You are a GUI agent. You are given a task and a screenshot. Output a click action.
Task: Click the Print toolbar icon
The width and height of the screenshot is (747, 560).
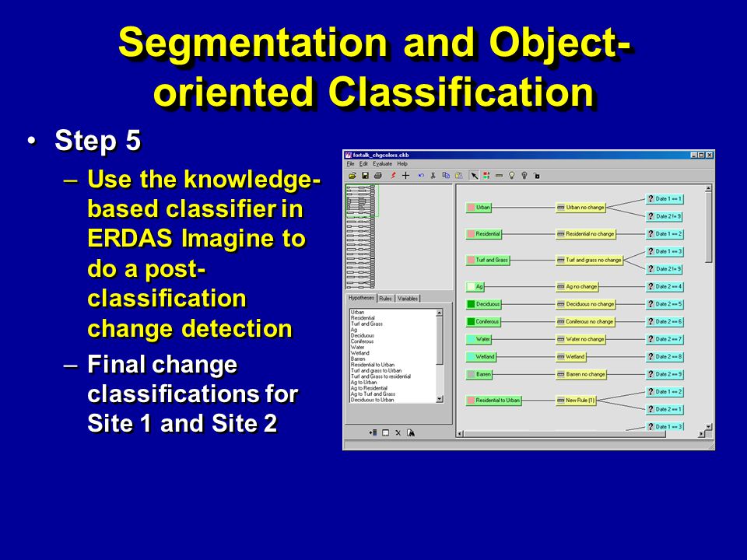tap(378, 176)
